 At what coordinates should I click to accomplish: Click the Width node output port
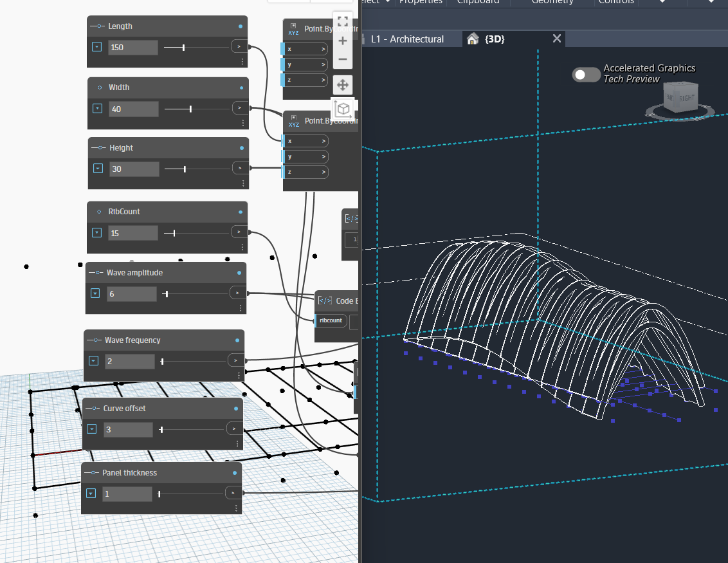point(240,108)
